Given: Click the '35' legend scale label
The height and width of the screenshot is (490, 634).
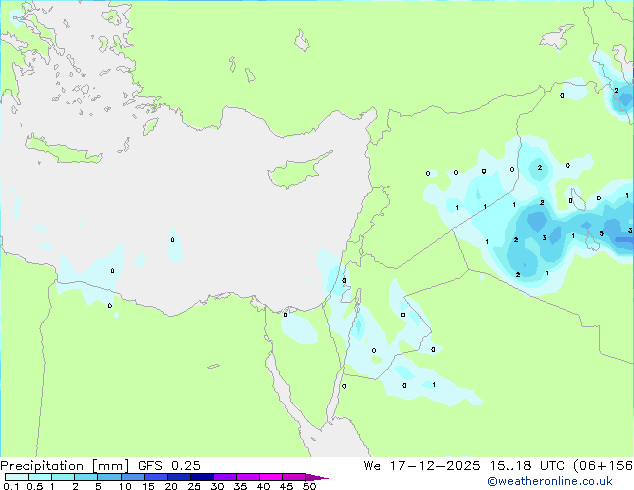Looking at the screenshot, I should [x=240, y=486].
